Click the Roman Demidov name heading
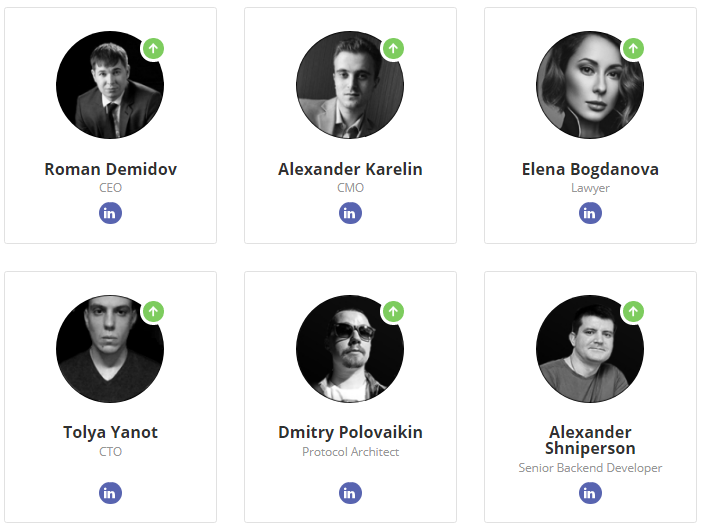 tap(110, 169)
